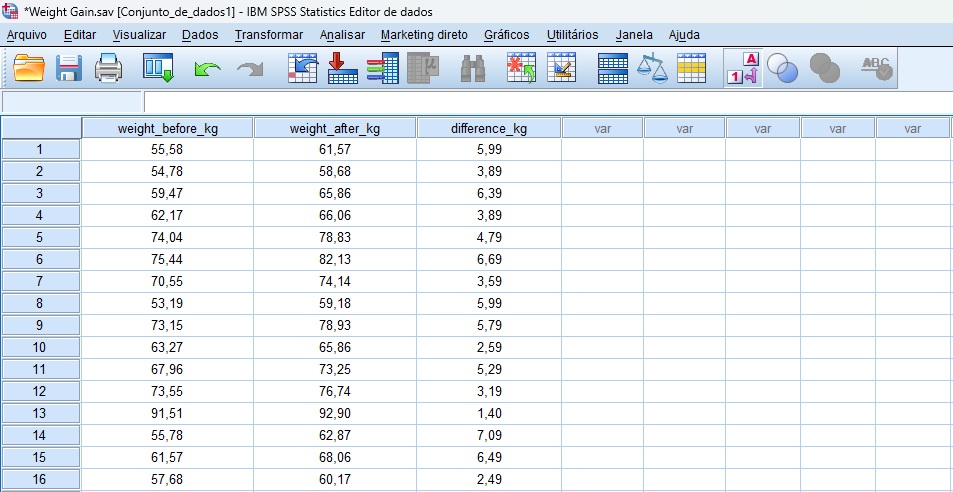Select row header 16
Screen dimensions: 953x492
(41, 479)
